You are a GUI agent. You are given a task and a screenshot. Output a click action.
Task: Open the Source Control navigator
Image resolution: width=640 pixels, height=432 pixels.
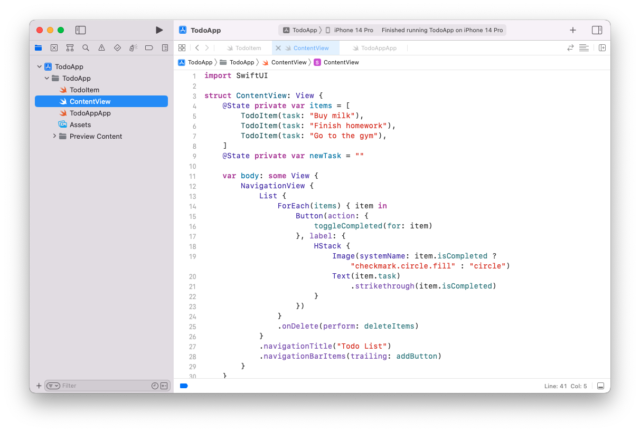(54, 48)
